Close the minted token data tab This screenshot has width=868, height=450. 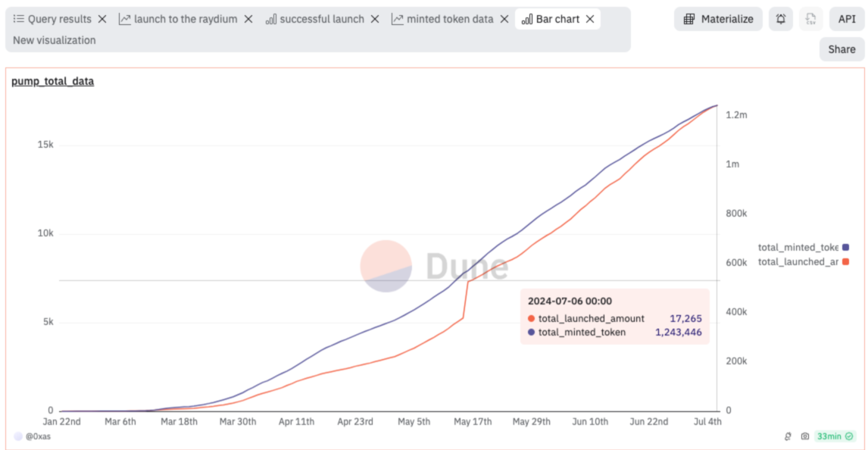[x=504, y=19]
